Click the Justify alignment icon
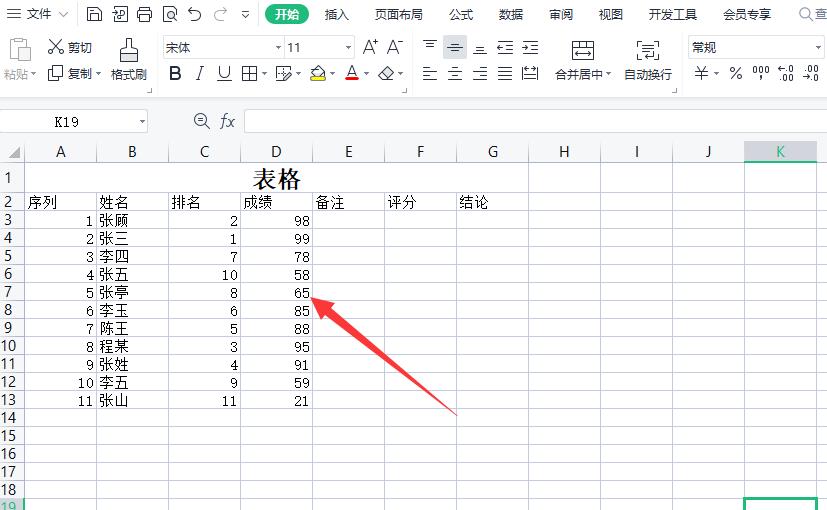Image resolution: width=827 pixels, height=510 pixels. [x=505, y=73]
